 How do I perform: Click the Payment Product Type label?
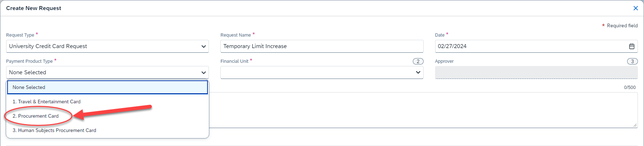click(x=29, y=61)
